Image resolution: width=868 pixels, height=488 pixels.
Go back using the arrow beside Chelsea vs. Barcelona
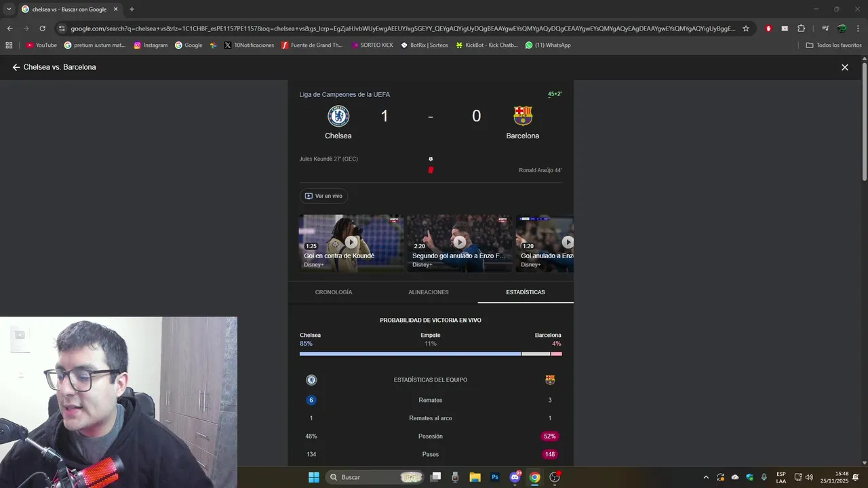pos(16,67)
